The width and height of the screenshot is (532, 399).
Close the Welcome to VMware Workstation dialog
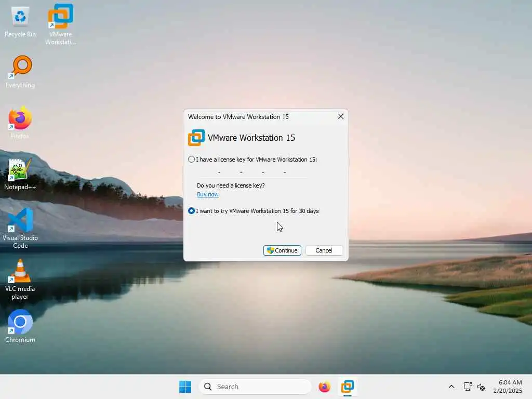click(341, 117)
